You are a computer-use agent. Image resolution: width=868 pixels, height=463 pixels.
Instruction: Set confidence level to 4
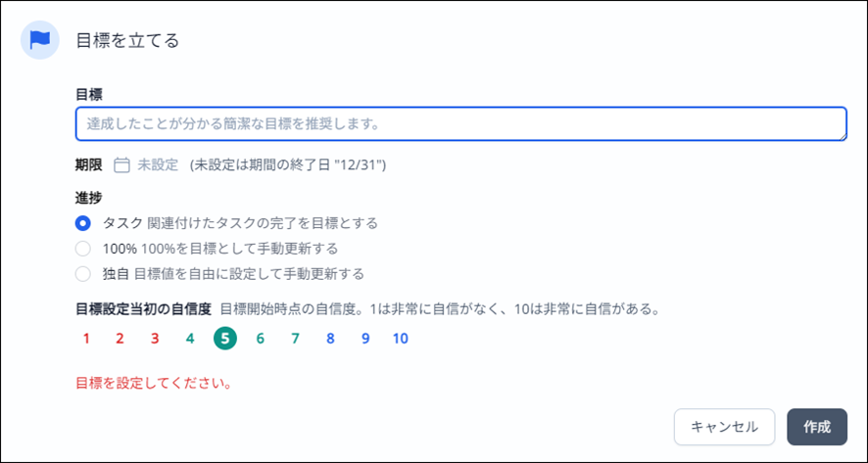tap(190, 339)
